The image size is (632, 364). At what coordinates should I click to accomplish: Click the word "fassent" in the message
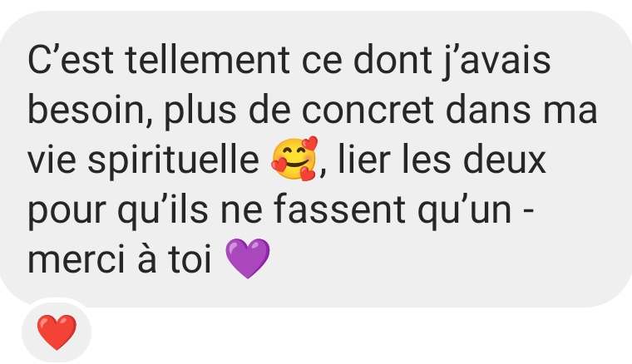[339, 209]
